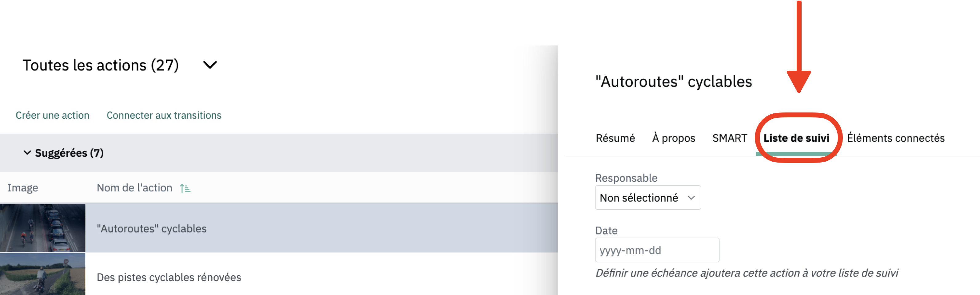Switch to the À propos tab
The width and height of the screenshot is (980, 295).
coord(673,138)
